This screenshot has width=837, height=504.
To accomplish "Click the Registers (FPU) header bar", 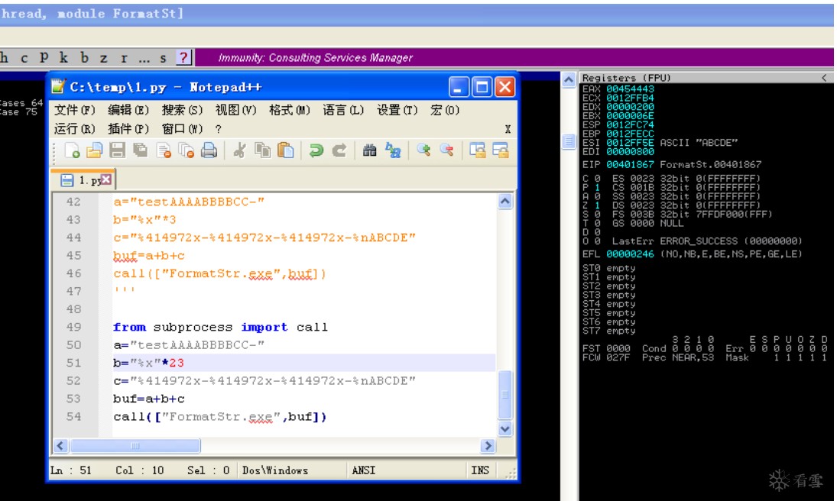I will (x=706, y=78).
